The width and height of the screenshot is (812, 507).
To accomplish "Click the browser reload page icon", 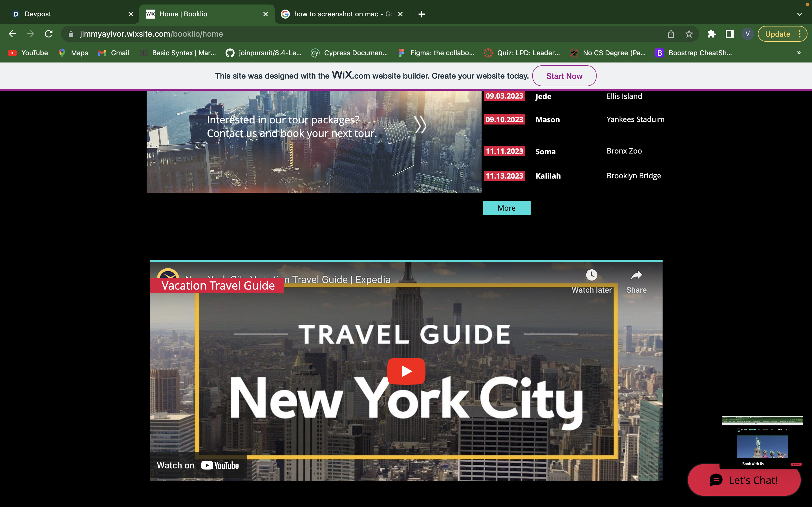I will click(x=49, y=34).
